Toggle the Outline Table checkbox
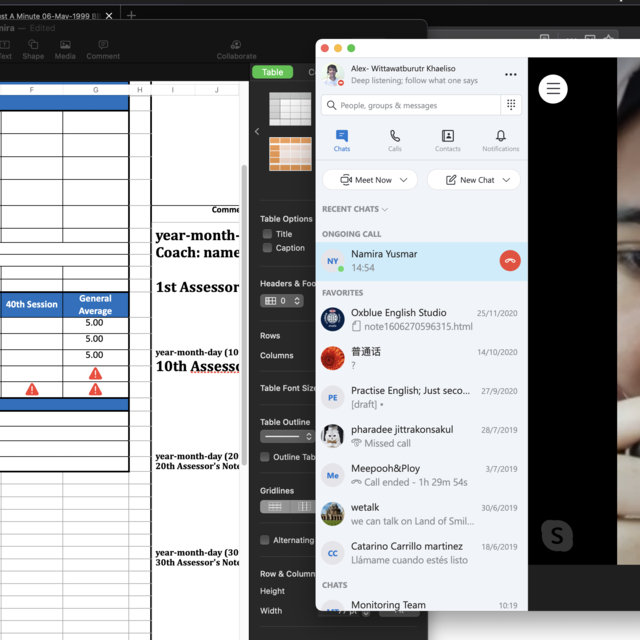Image resolution: width=640 pixels, height=640 pixels. coord(265,457)
